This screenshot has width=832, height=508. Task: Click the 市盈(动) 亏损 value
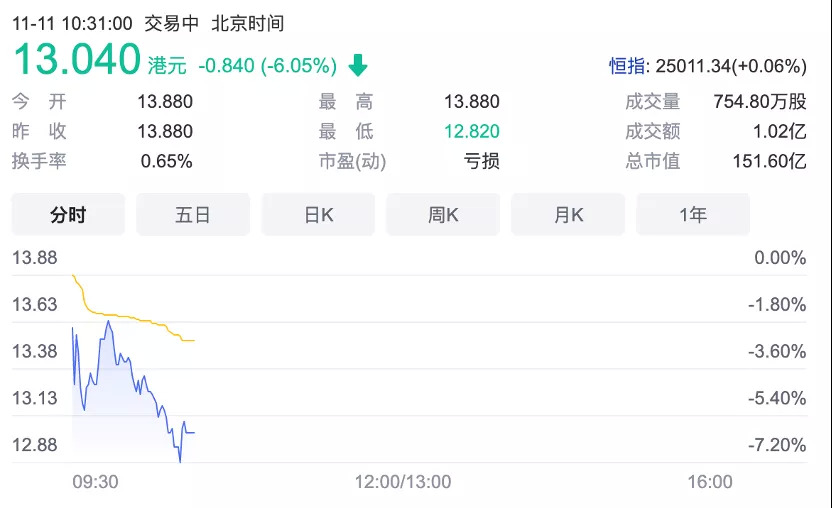[x=482, y=161]
